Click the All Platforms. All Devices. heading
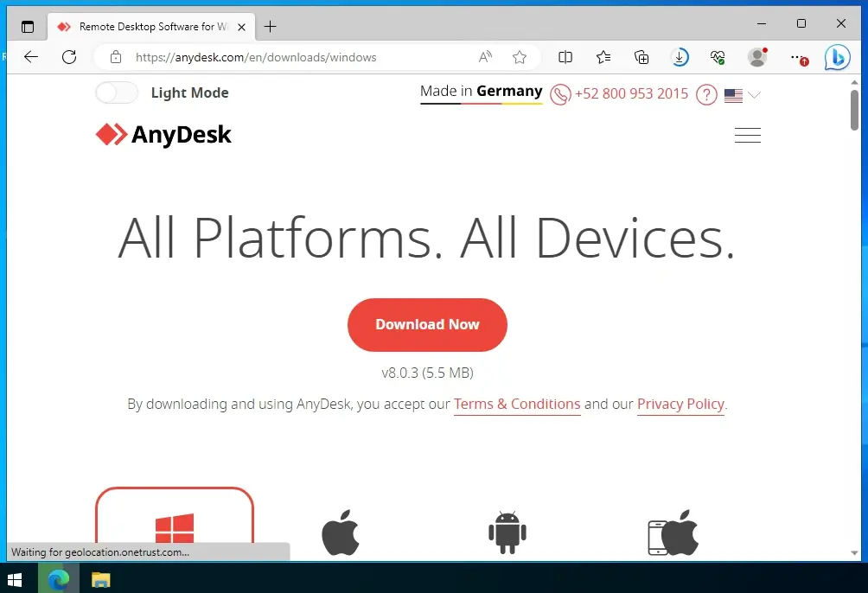Image resolution: width=868 pixels, height=593 pixels. [426, 238]
